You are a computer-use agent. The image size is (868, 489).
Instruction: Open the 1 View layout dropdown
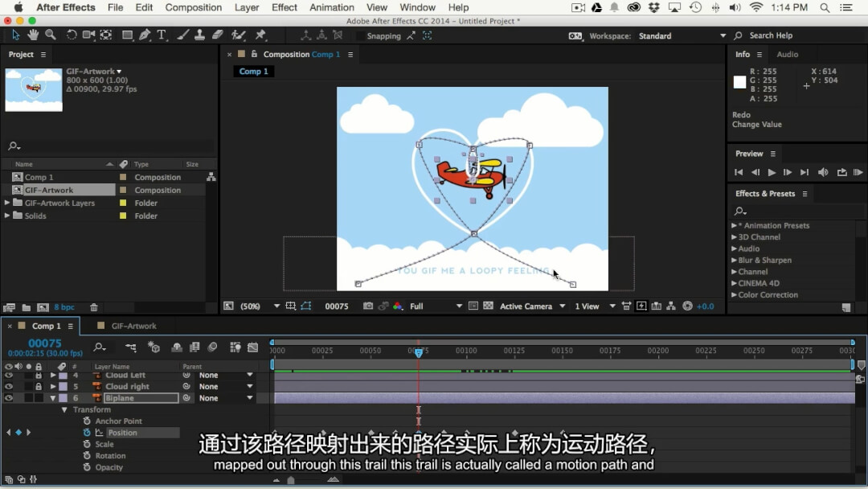pos(595,306)
